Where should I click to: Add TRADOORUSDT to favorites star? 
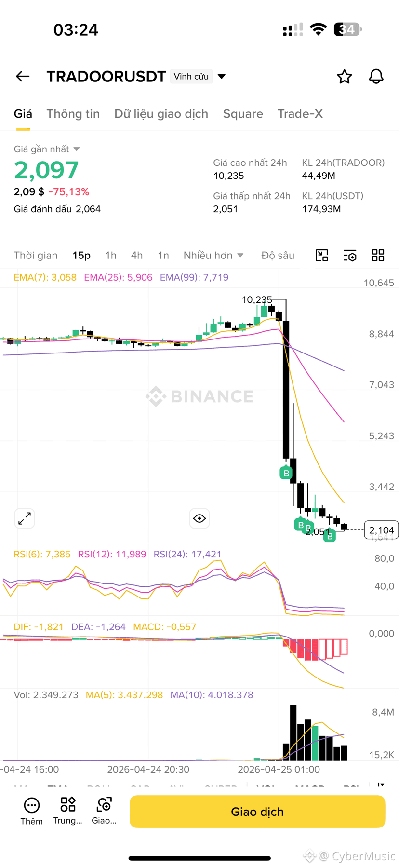point(344,76)
